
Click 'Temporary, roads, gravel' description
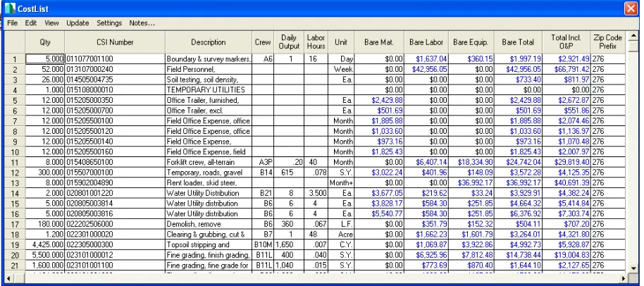[209, 173]
